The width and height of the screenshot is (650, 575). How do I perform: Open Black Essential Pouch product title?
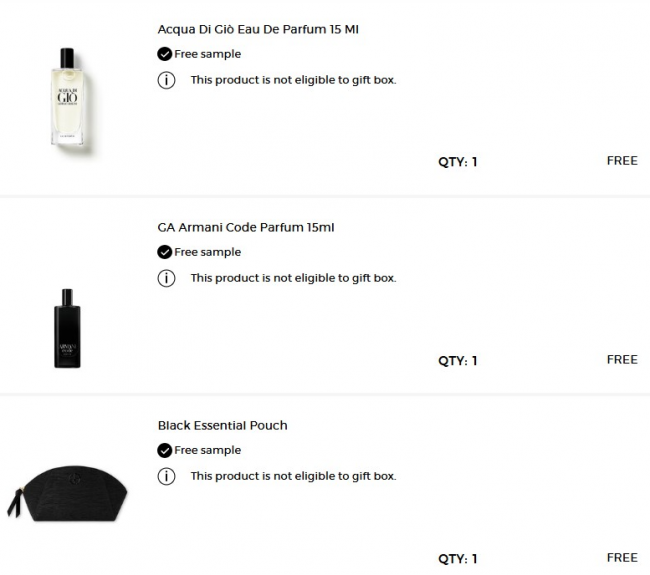click(222, 425)
